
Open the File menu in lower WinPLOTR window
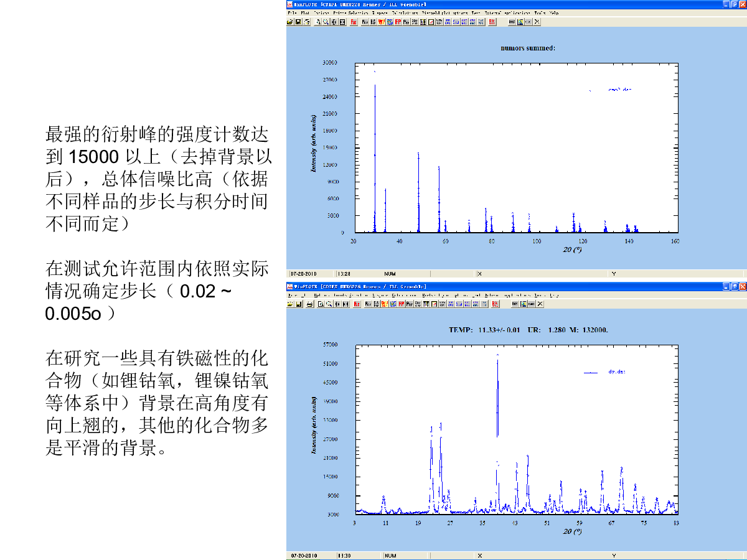pyautogui.click(x=291, y=295)
